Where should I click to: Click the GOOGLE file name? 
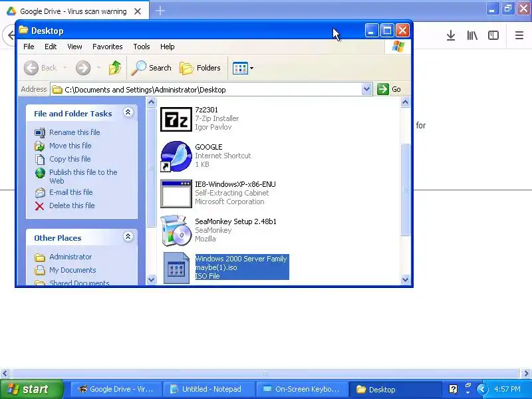(x=209, y=147)
